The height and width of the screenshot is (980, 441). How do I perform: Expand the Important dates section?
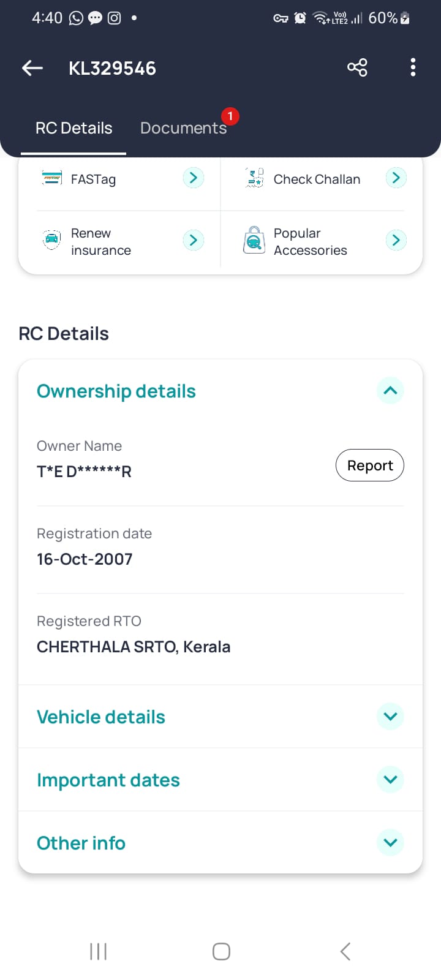pyautogui.click(x=390, y=780)
